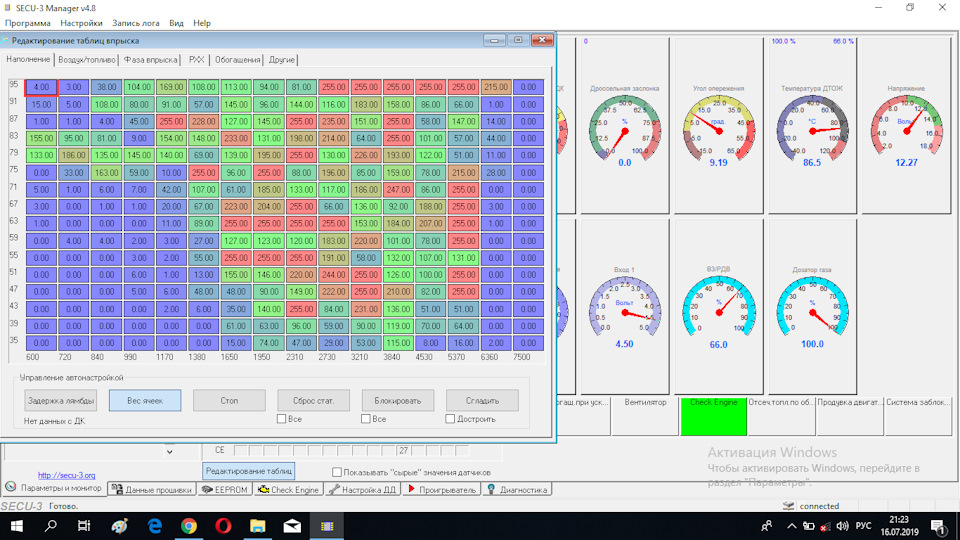Open the Диагностика tab
Screen dimensions: 960x540
(517, 490)
